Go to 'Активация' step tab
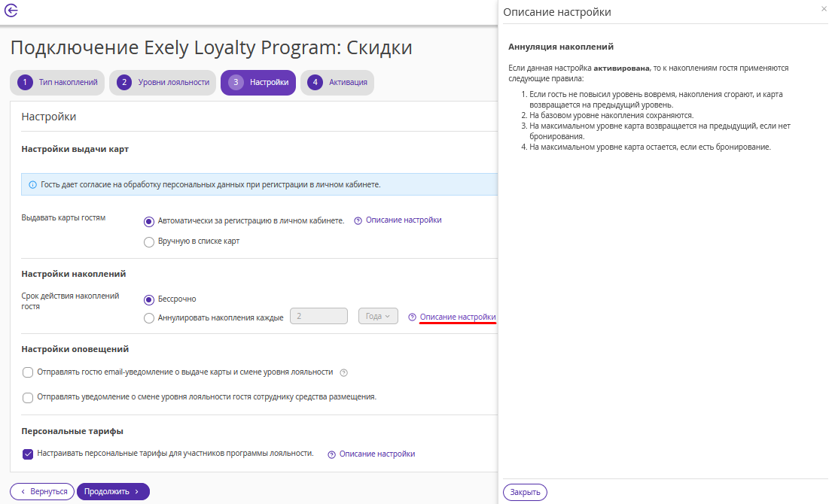The width and height of the screenshot is (832, 504). tap(337, 82)
